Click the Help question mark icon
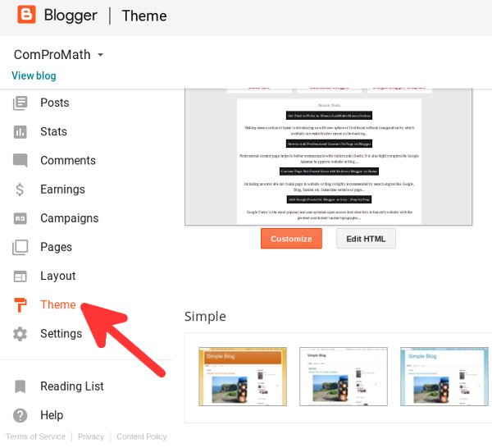This screenshot has width=492, height=448. (20, 415)
